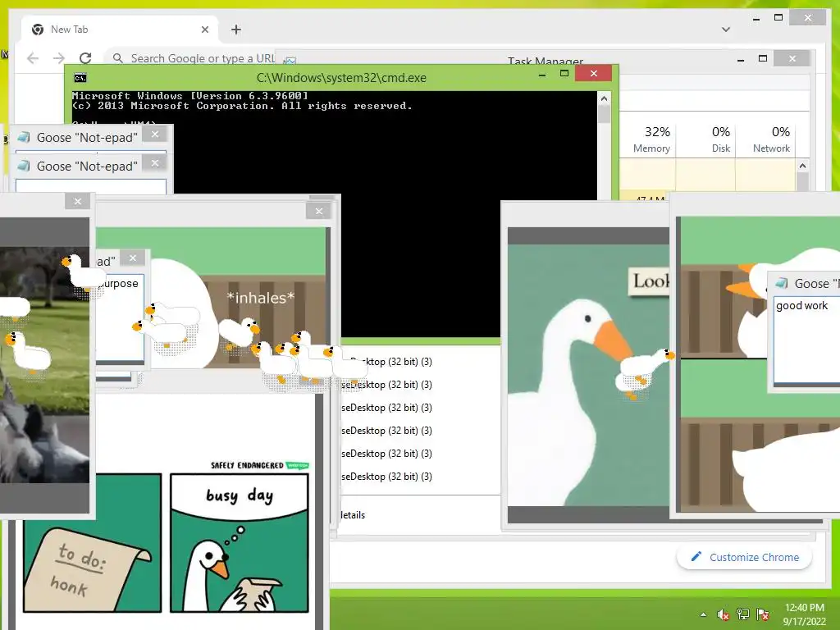
Task: Click the large goose Look image
Action: 588,375
